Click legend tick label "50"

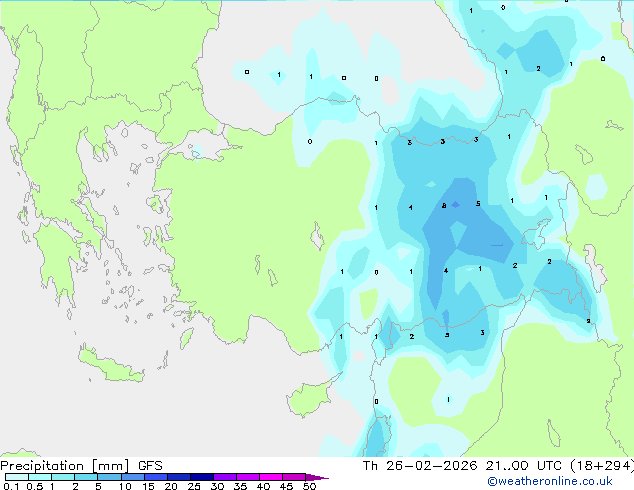pos(309,486)
